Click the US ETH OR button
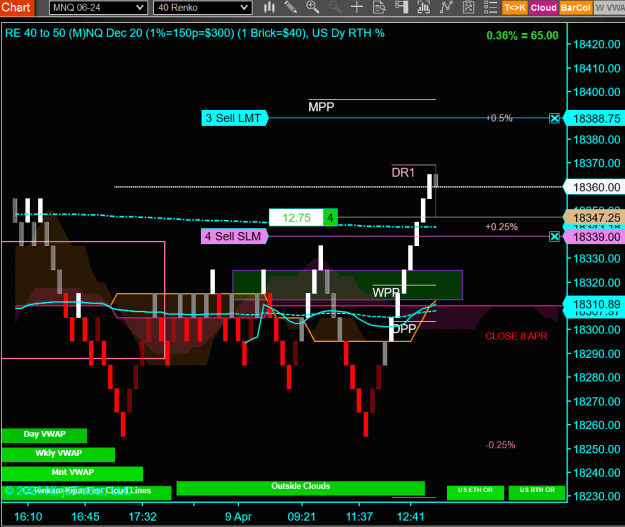625x527 pixels. click(475, 492)
